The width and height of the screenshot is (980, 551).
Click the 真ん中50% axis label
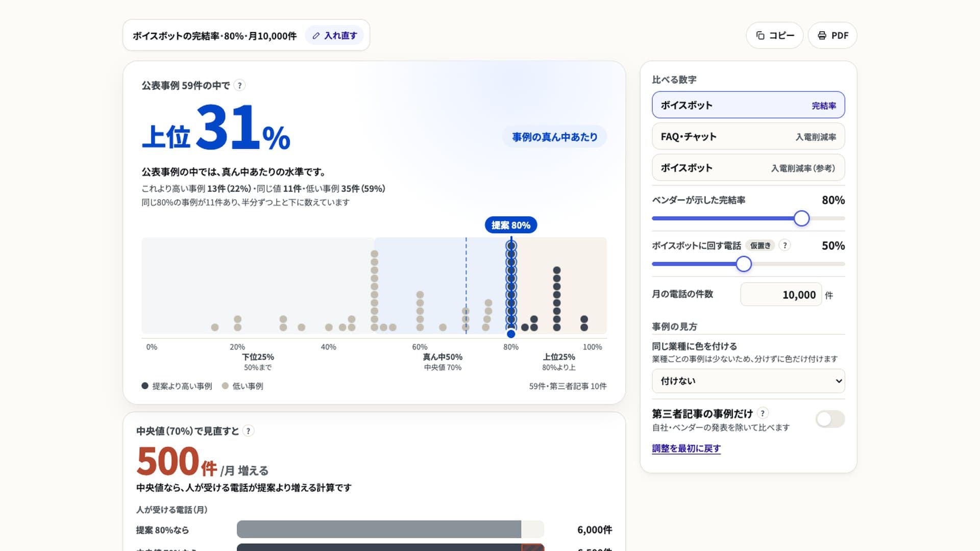tap(443, 357)
